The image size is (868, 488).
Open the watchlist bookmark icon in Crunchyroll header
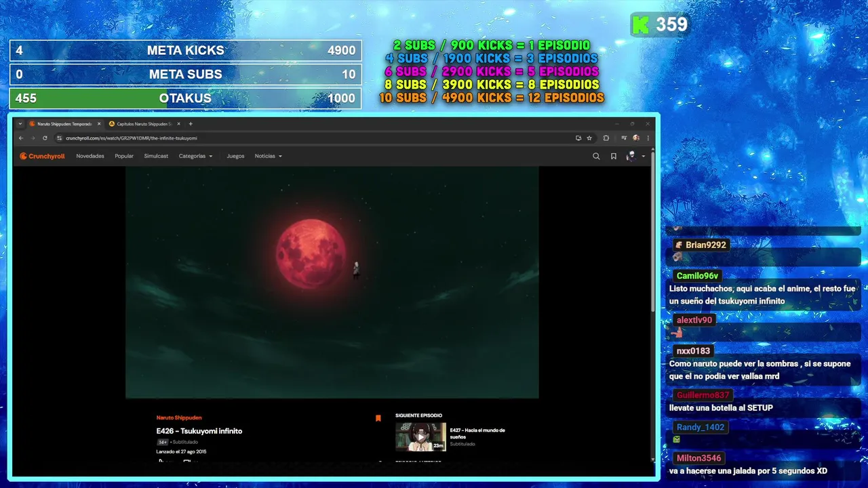pos(614,156)
